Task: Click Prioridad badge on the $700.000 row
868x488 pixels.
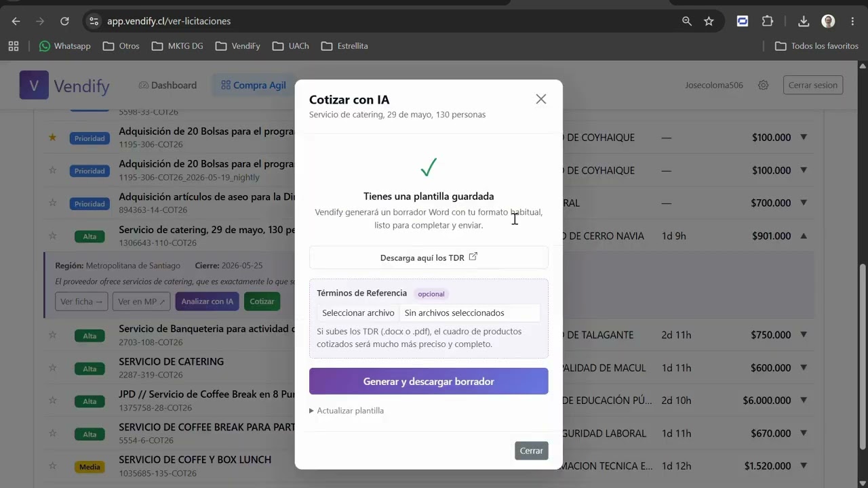Action: point(90,203)
